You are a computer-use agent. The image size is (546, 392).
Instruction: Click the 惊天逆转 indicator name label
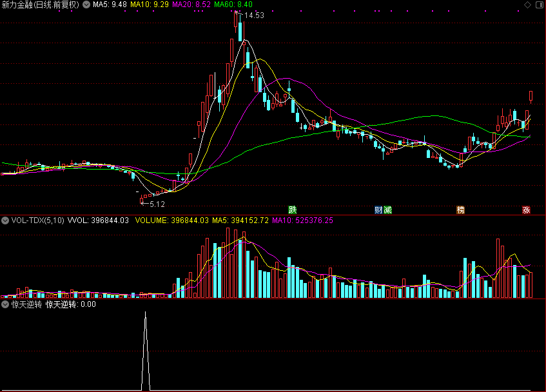point(26,304)
